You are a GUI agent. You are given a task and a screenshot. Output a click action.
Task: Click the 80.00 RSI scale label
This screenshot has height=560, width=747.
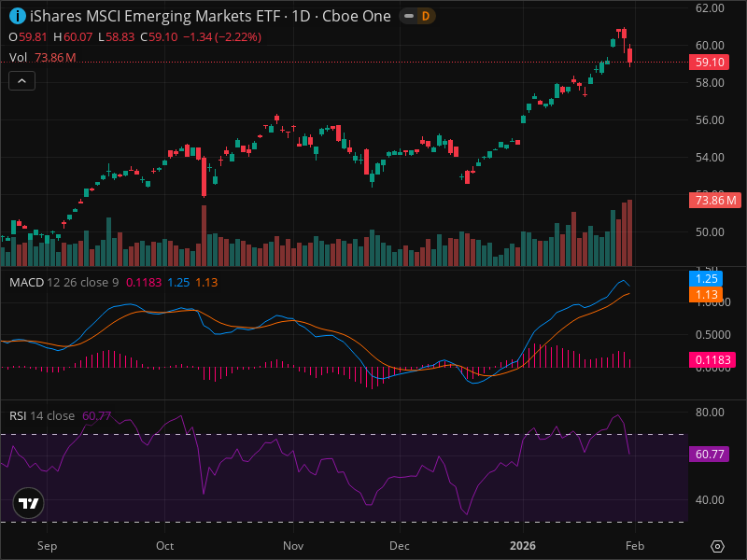[710, 413]
